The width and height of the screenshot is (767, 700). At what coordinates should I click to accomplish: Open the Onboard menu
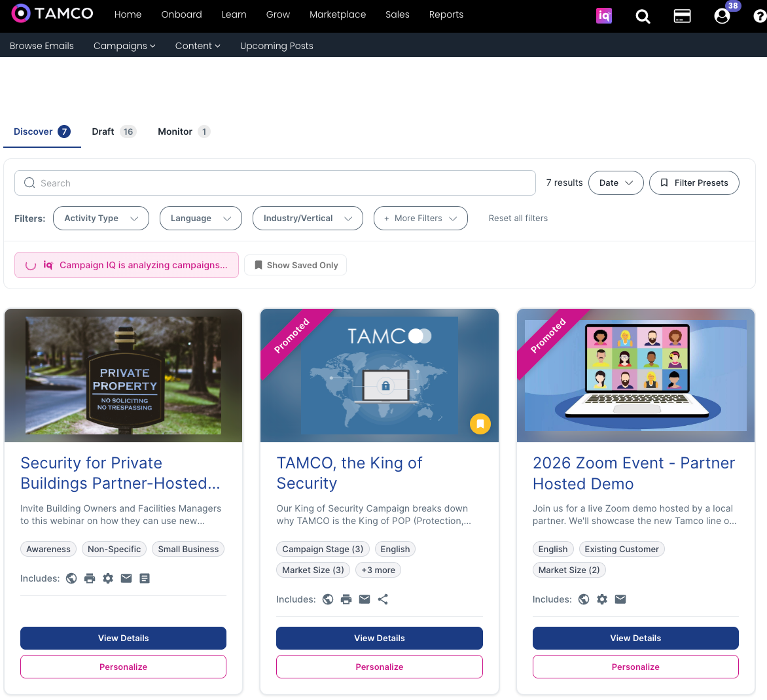[x=181, y=14]
